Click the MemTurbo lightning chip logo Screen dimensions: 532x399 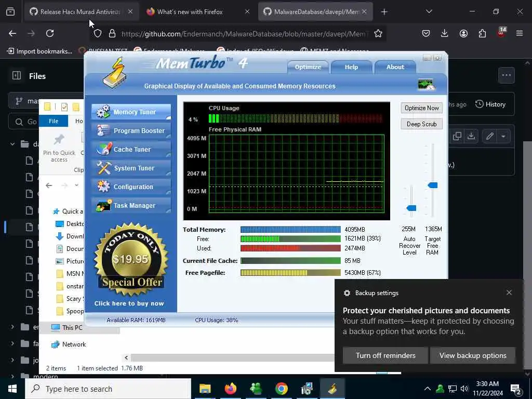coord(115,73)
